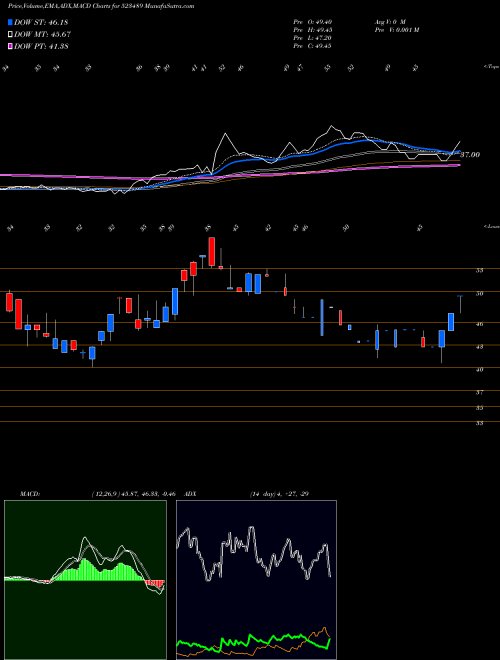This screenshot has width=500, height=660.
Task: Click the latest candlestick near 50
Action: click(x=460, y=304)
